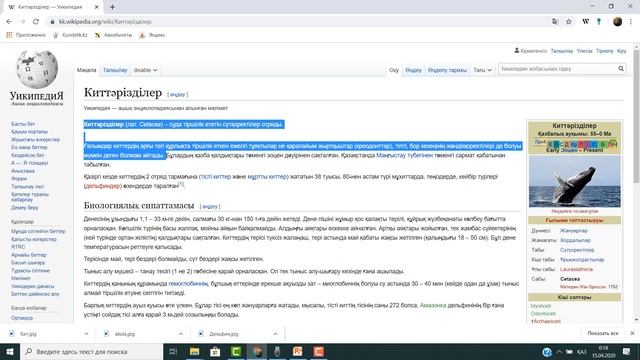Open the orange C taskbar icon
The height and width of the screenshot is (360, 640).
318,351
